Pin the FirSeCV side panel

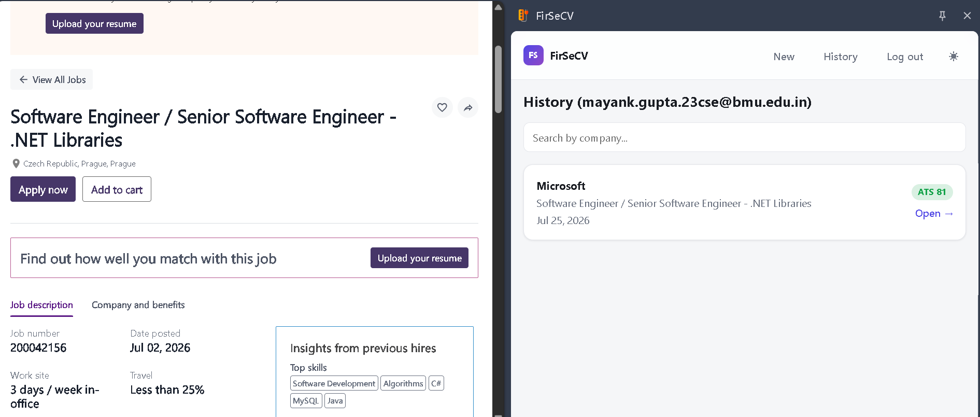(x=942, y=16)
